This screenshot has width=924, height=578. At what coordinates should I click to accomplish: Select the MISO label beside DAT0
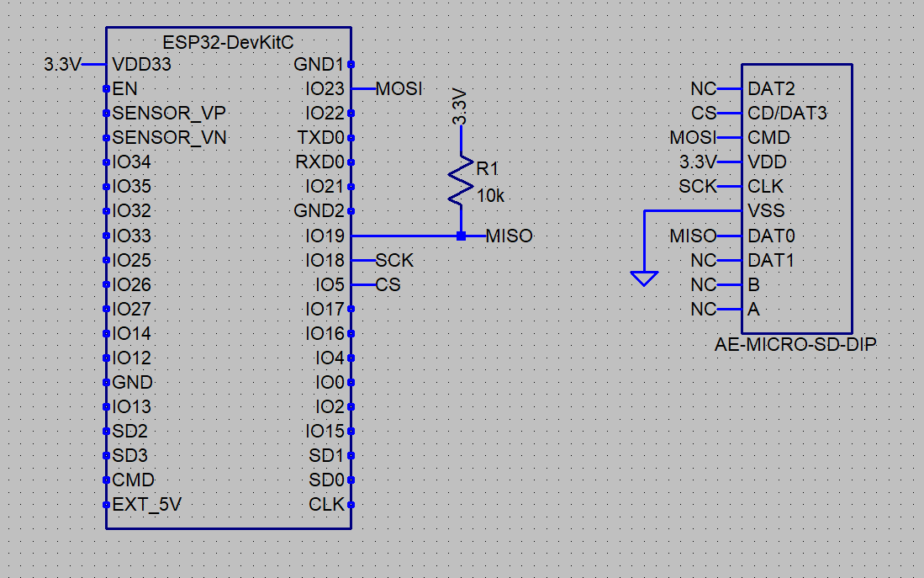click(693, 236)
